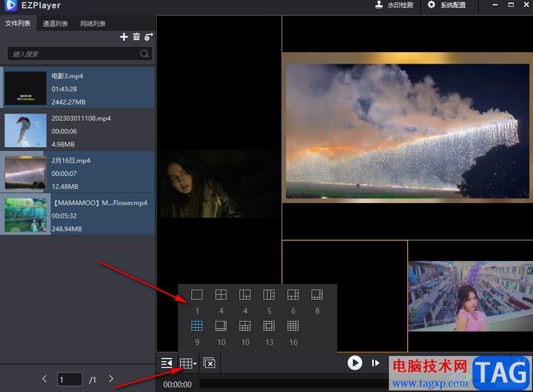Open the window layout dropdown button
Screen dimensions: 533x392
188,363
